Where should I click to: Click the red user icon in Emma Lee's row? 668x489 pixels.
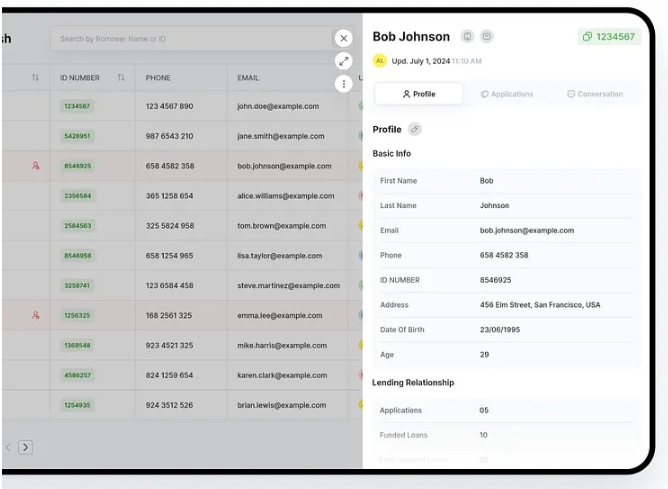click(36, 315)
